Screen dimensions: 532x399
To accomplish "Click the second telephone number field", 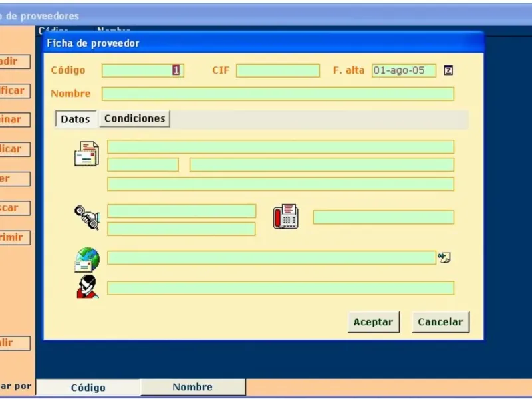I will pos(181,229).
